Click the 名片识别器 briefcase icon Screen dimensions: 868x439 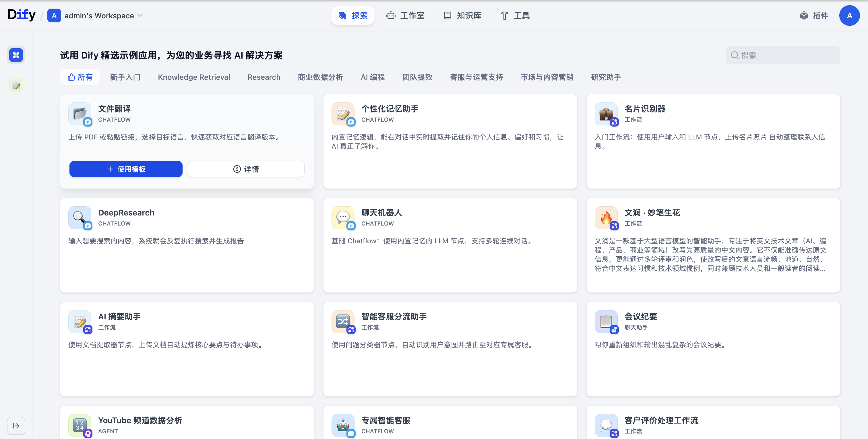(x=606, y=114)
